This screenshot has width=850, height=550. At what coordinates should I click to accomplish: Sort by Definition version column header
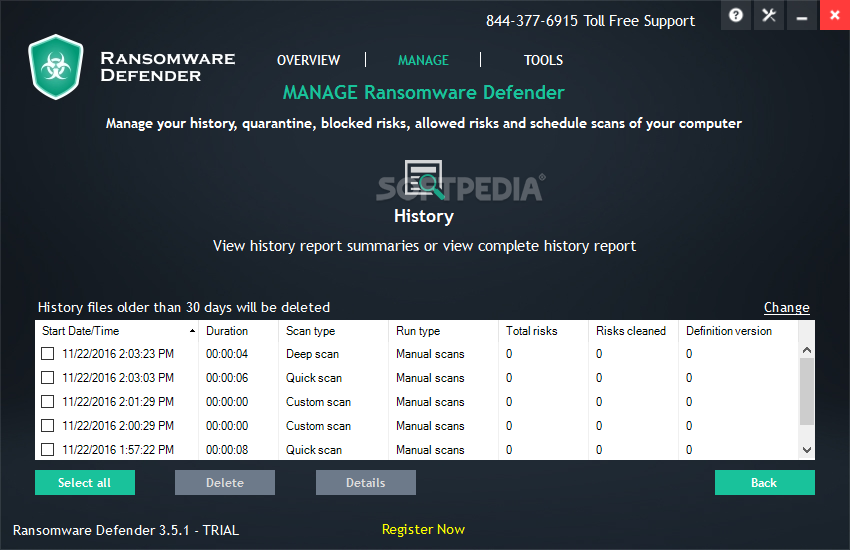pos(738,331)
